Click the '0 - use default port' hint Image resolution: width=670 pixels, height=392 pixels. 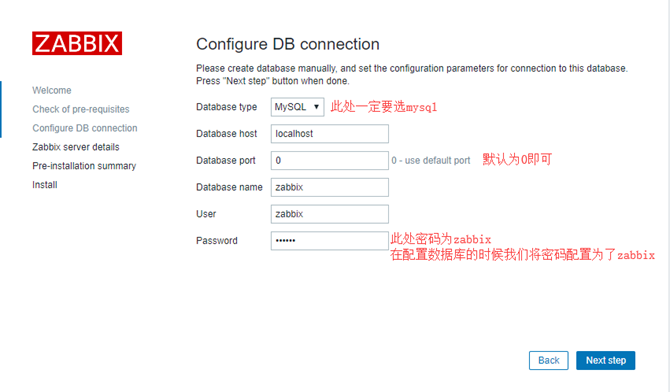tap(431, 161)
